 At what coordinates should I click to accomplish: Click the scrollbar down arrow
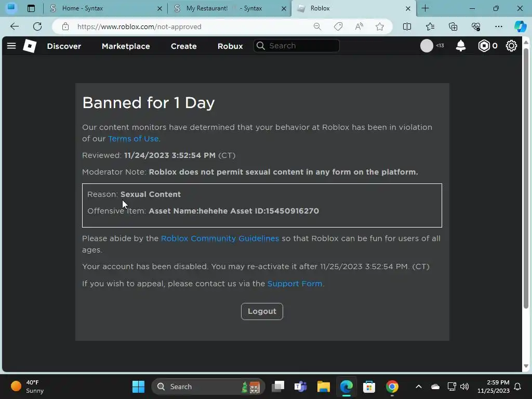(x=526, y=366)
